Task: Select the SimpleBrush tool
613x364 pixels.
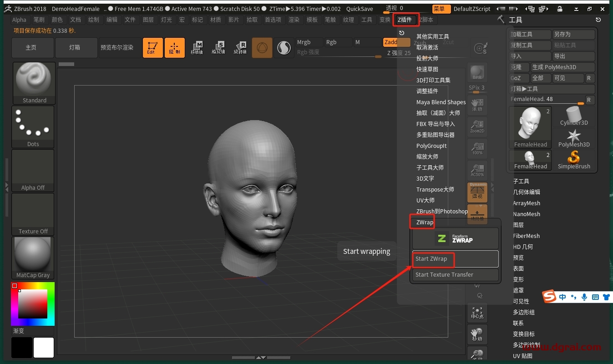Action: coord(574,160)
